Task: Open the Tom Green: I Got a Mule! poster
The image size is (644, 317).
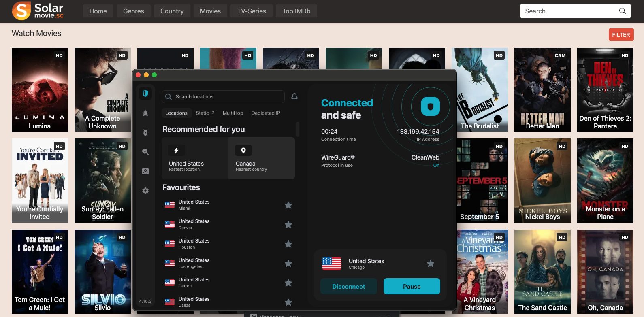Action: tap(40, 272)
